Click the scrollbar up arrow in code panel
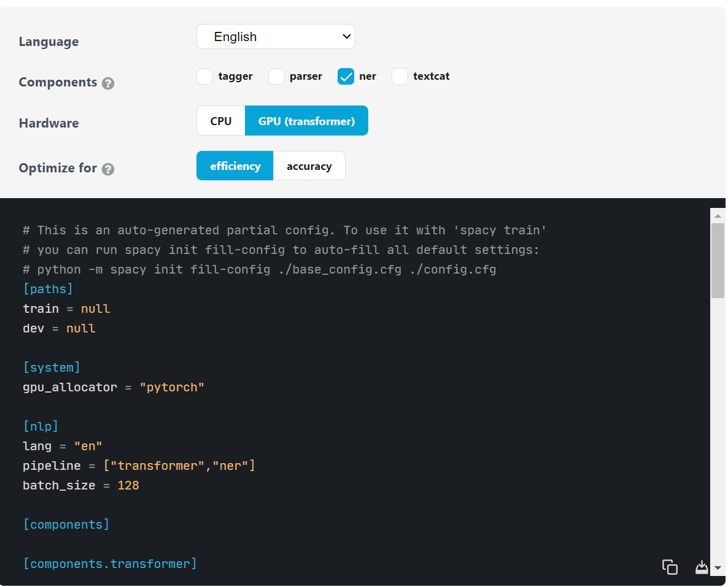This screenshot has height=587, width=728. click(718, 216)
